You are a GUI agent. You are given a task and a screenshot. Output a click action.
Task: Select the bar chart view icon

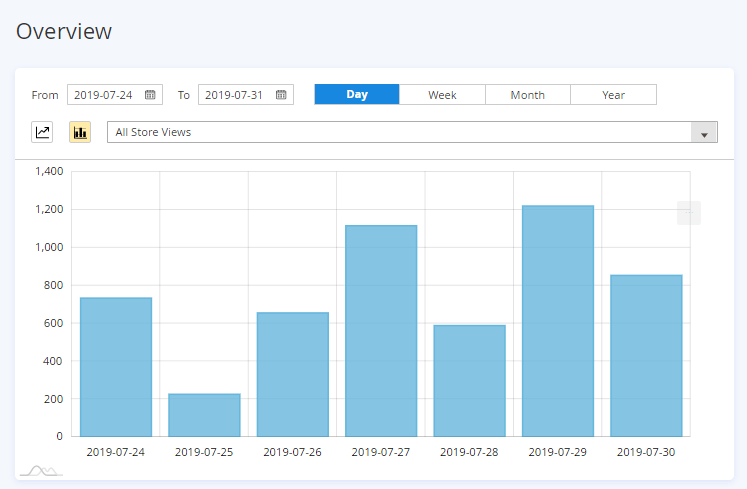tap(79, 132)
